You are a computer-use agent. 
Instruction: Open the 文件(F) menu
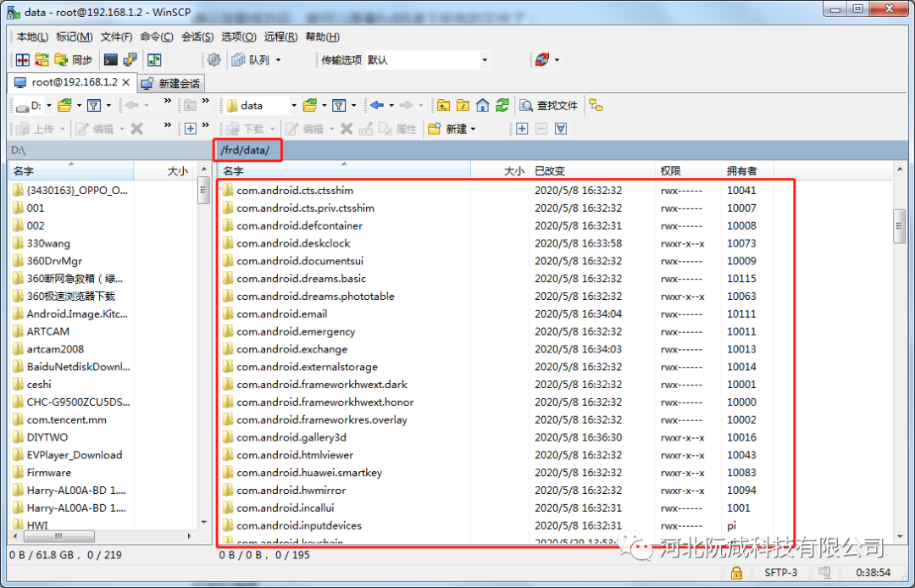tap(116, 36)
